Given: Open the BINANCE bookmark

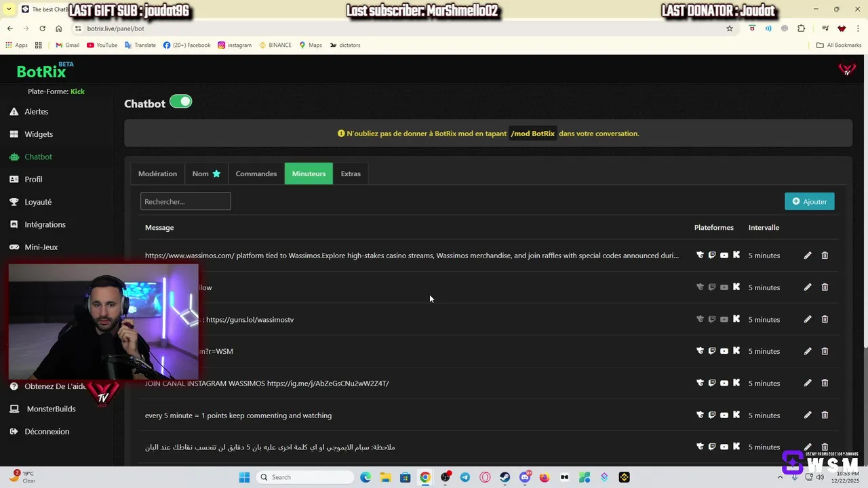Looking at the screenshot, I should (x=275, y=45).
